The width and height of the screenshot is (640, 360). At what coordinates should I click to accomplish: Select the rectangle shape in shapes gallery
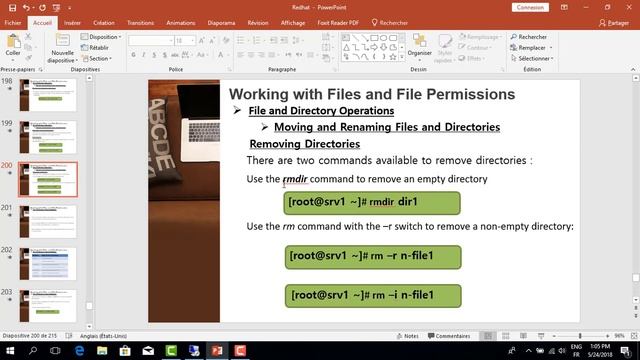click(x=374, y=38)
